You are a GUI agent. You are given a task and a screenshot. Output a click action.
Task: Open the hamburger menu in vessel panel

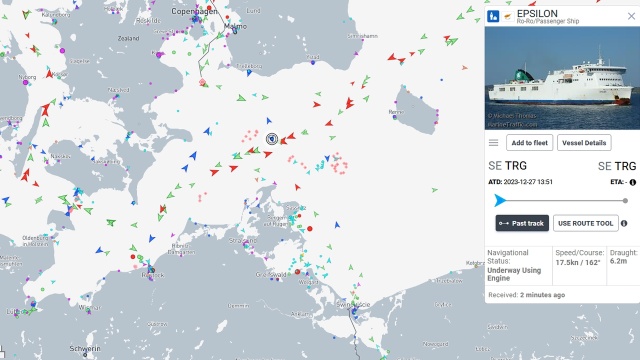(493, 142)
